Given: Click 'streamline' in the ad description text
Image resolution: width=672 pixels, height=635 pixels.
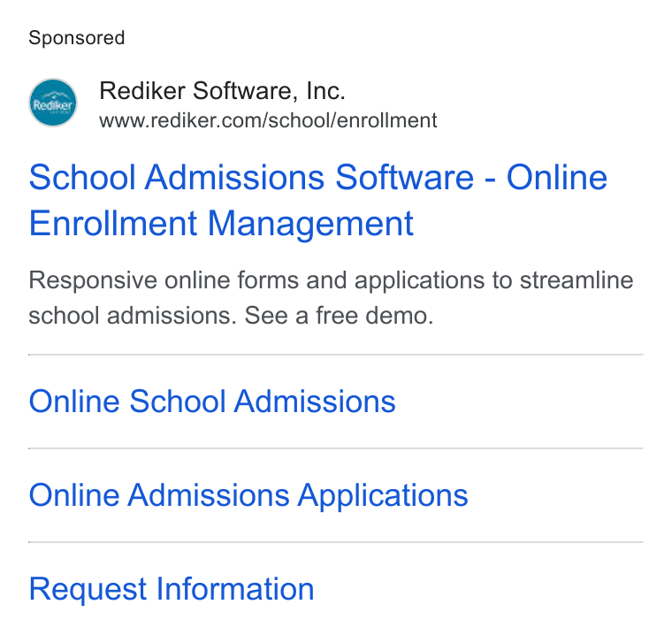Looking at the screenshot, I should pos(577,280).
